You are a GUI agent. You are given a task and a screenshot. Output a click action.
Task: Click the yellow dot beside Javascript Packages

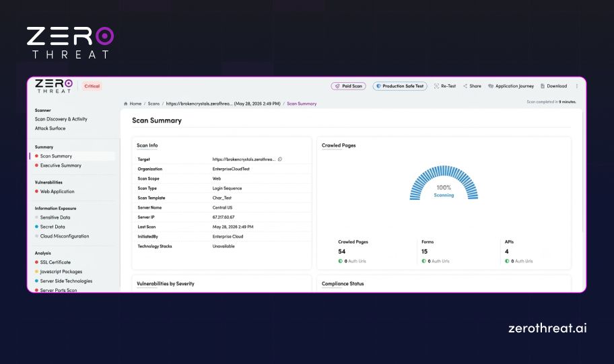click(x=36, y=272)
